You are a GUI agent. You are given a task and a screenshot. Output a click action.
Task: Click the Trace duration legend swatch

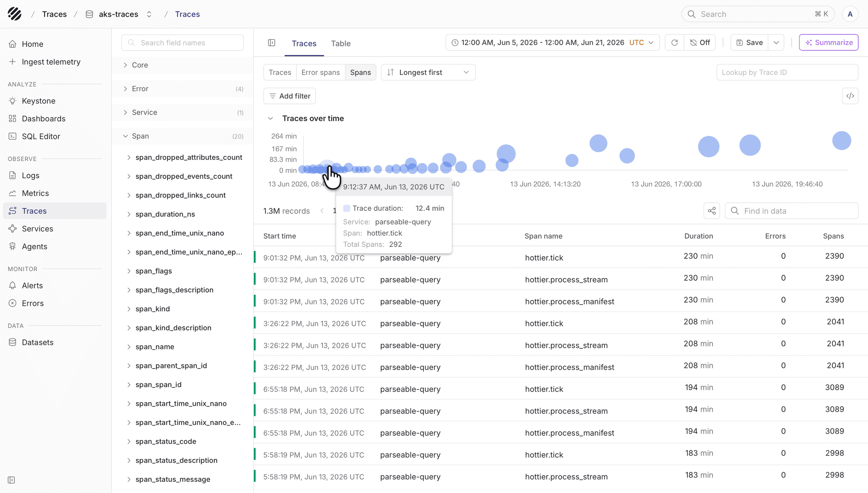pos(346,208)
